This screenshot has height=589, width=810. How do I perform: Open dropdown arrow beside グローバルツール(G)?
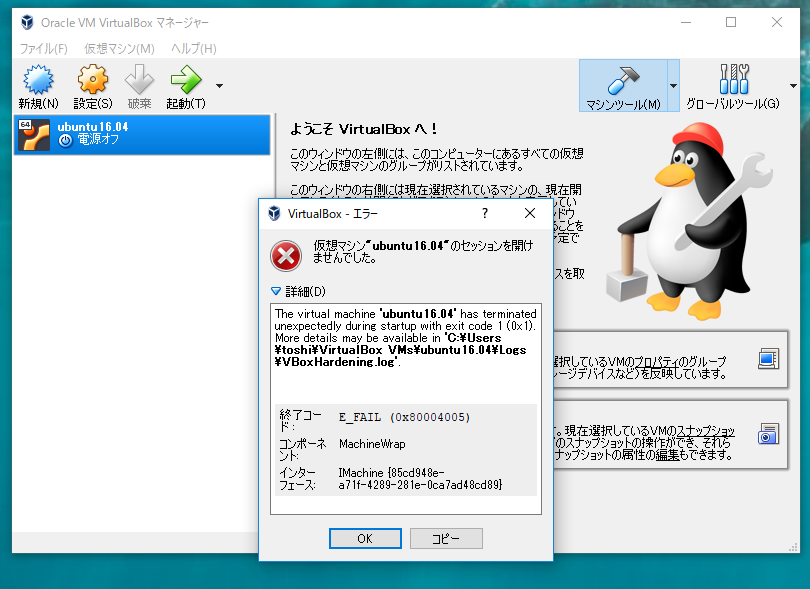coord(793,86)
